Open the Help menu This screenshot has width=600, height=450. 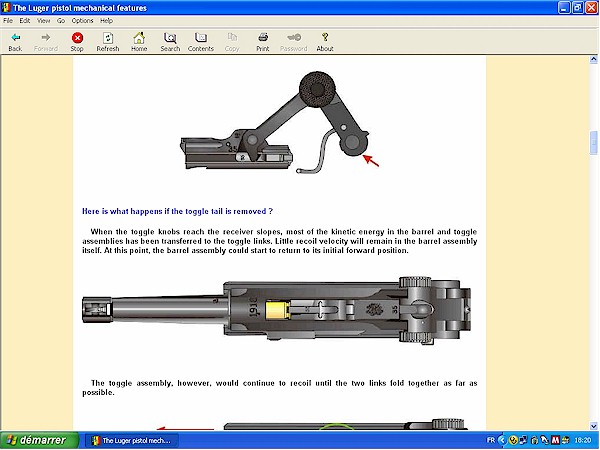point(106,21)
